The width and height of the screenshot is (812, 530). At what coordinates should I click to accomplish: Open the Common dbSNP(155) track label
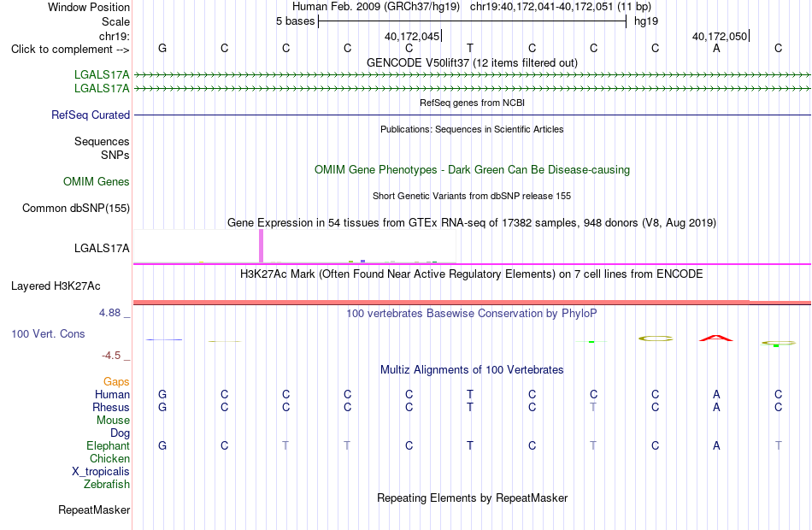coord(75,209)
